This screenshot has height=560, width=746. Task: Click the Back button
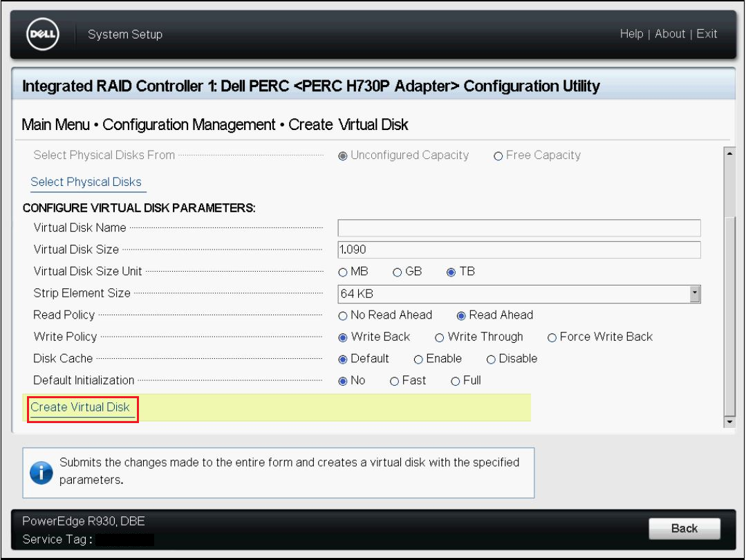point(684,528)
